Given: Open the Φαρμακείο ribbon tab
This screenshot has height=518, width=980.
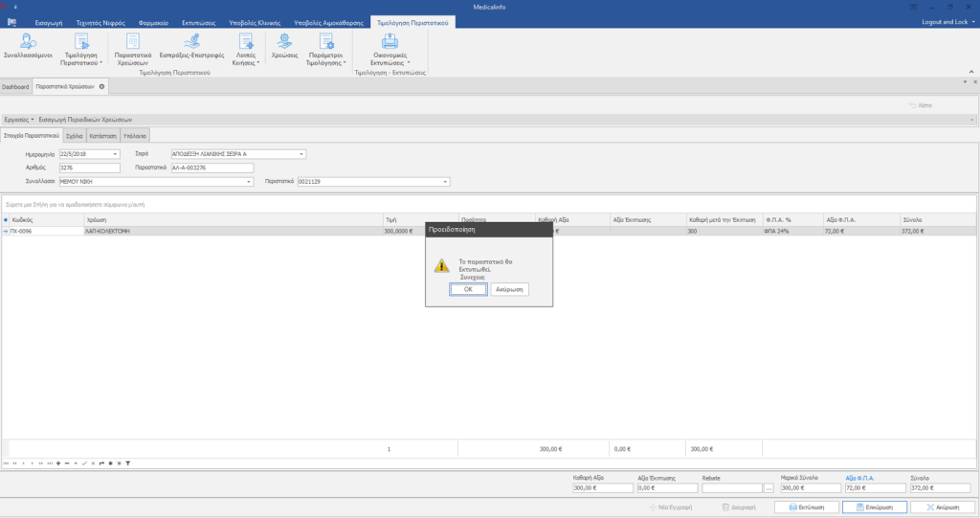Looking at the screenshot, I should (x=154, y=21).
